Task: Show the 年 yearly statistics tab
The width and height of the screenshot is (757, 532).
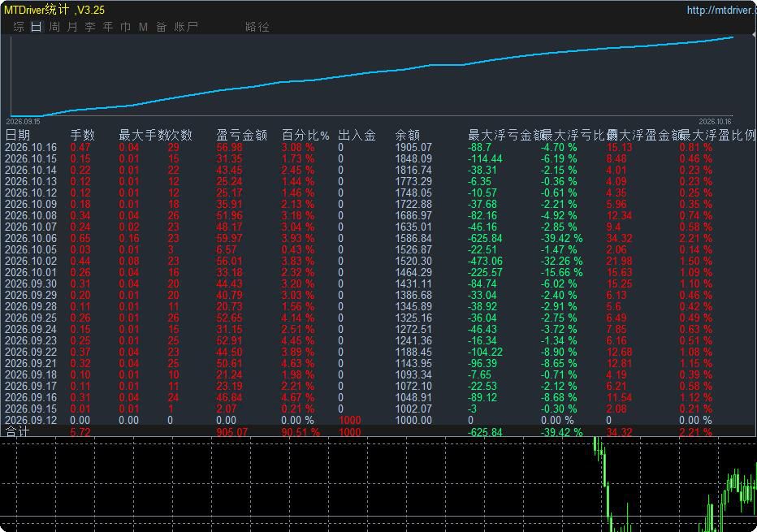Action: pos(108,27)
